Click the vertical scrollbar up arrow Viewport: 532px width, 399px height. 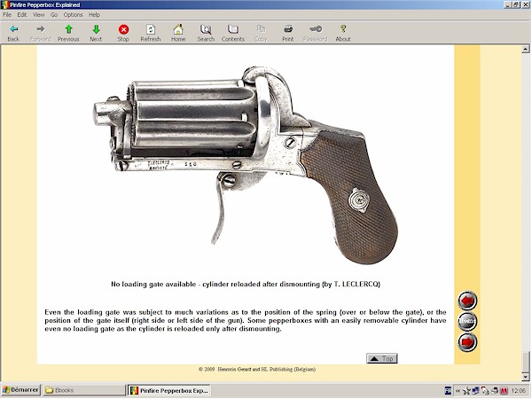pos(526,50)
